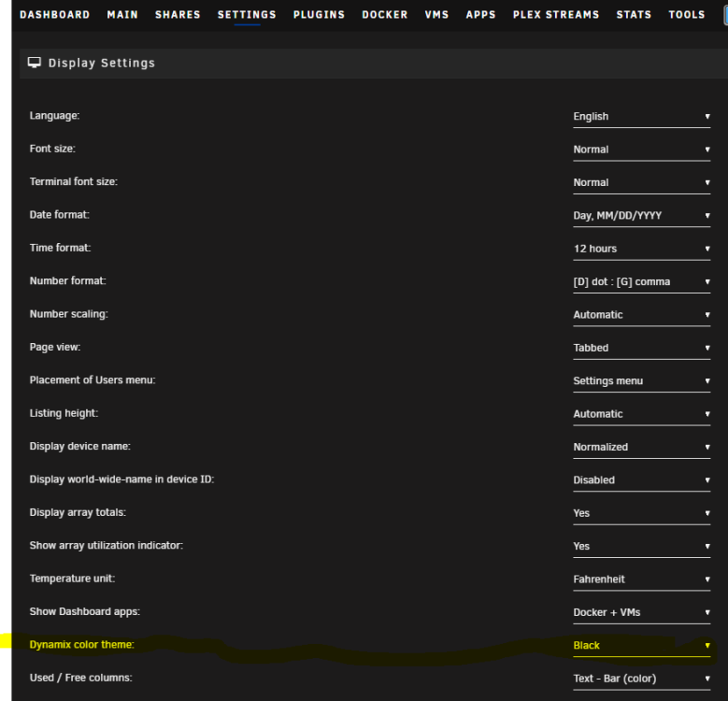Open the Time format dropdown
Image resolution: width=728 pixels, height=701 pixels.
tap(642, 249)
